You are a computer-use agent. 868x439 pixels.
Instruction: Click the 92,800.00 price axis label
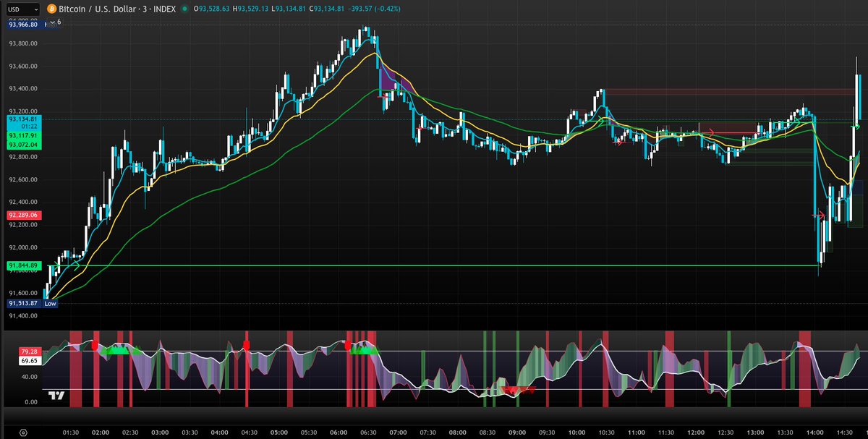(x=22, y=157)
